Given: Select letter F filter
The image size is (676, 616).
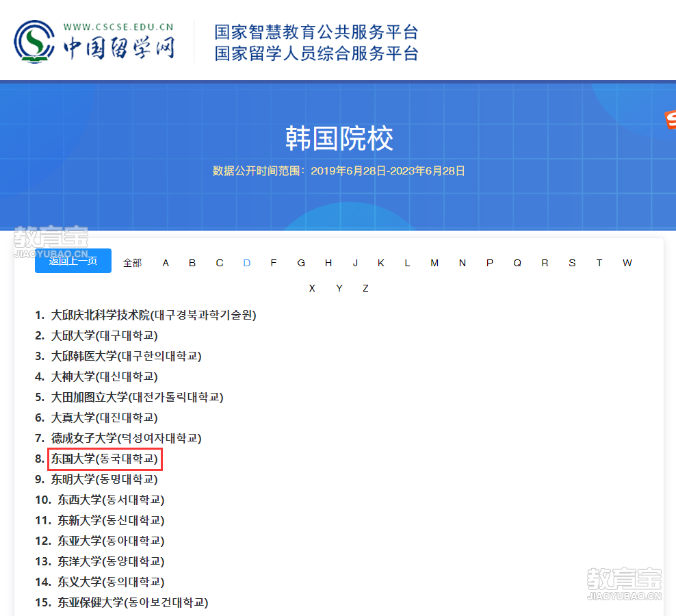Looking at the screenshot, I should click(x=273, y=263).
